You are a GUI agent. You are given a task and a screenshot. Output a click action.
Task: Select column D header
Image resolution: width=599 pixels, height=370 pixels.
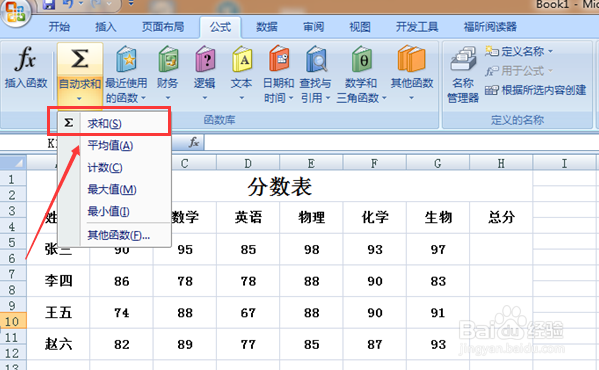coord(248,163)
